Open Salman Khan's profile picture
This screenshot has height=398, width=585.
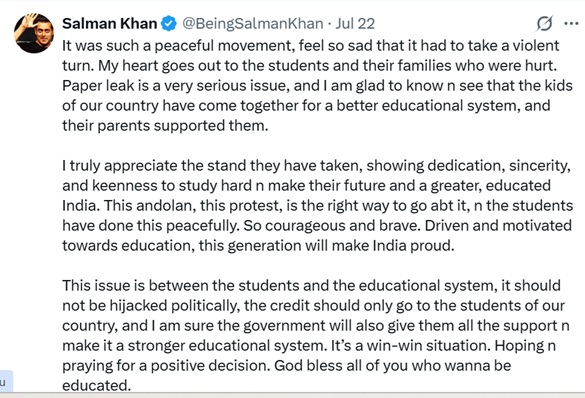pyautogui.click(x=34, y=33)
